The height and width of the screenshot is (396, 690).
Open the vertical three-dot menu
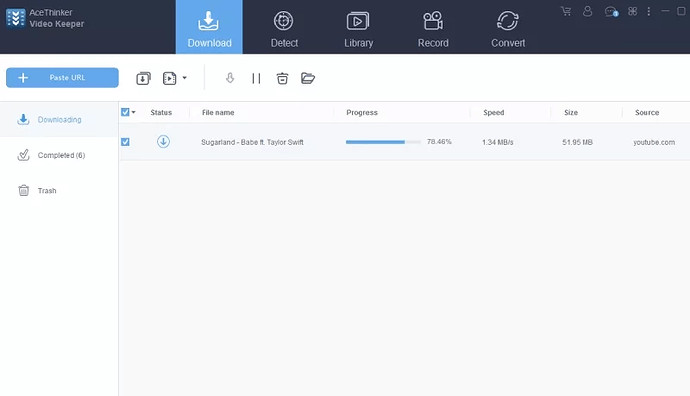pyautogui.click(x=649, y=11)
